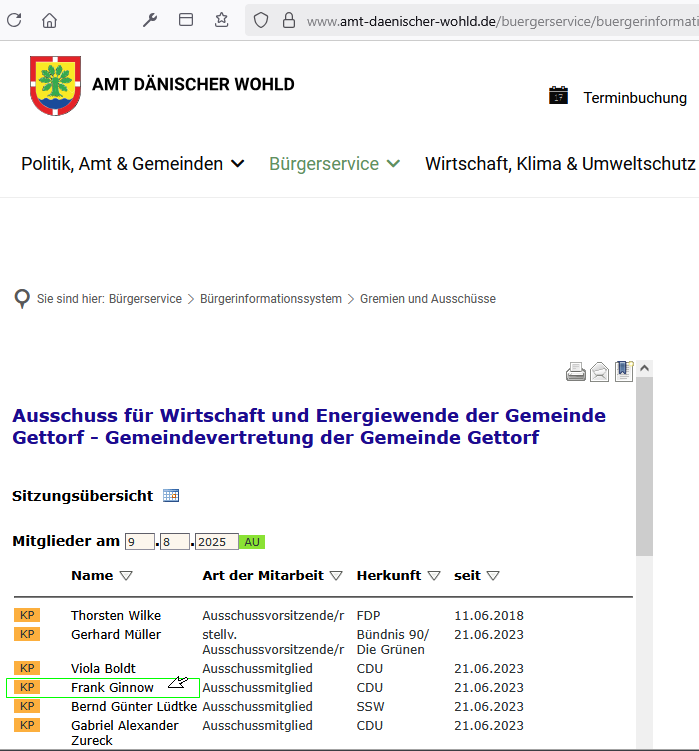Reload the page with the refresh icon
Viewport: 699px width, 751px height.
(x=14, y=20)
